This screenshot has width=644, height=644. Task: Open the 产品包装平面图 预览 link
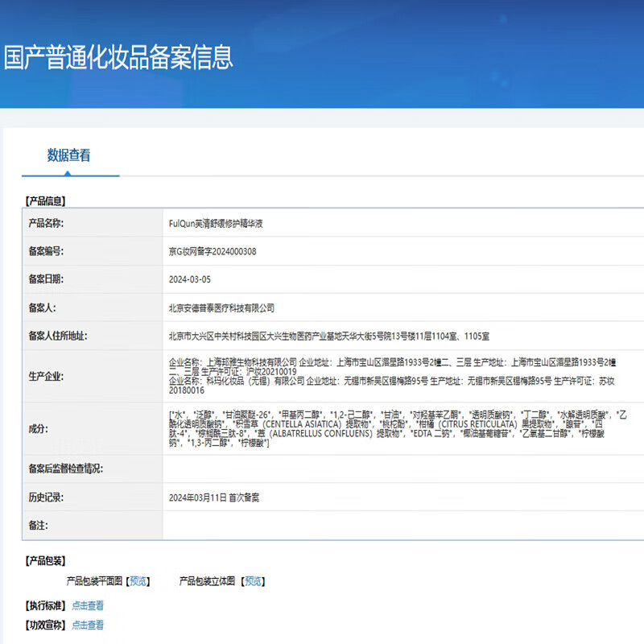point(137,580)
